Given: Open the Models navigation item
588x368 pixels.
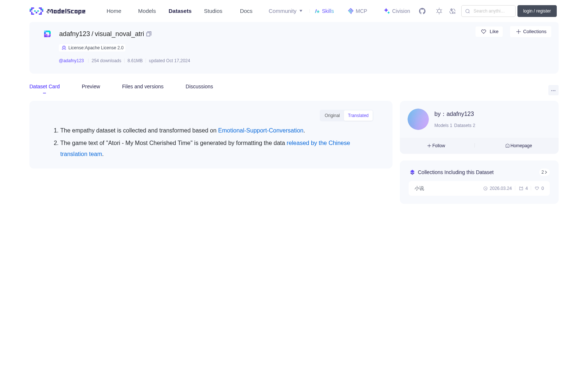Looking at the screenshot, I should coord(147,11).
